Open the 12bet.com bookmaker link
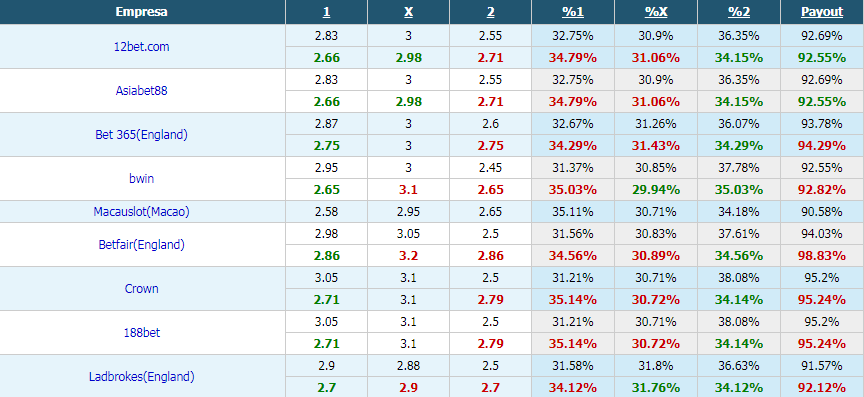 click(142, 47)
